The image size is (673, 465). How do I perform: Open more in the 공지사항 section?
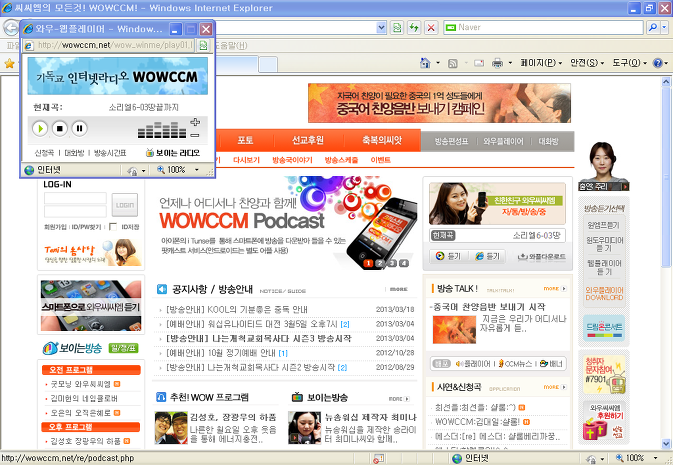(399, 289)
